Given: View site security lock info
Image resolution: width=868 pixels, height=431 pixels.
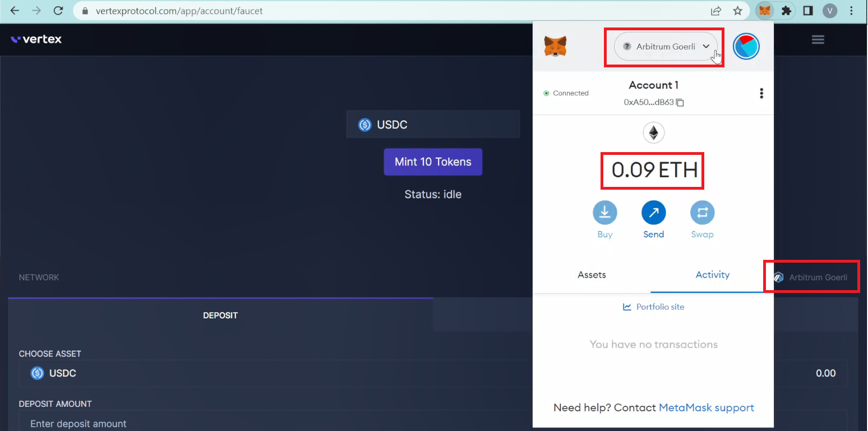Looking at the screenshot, I should click(85, 11).
